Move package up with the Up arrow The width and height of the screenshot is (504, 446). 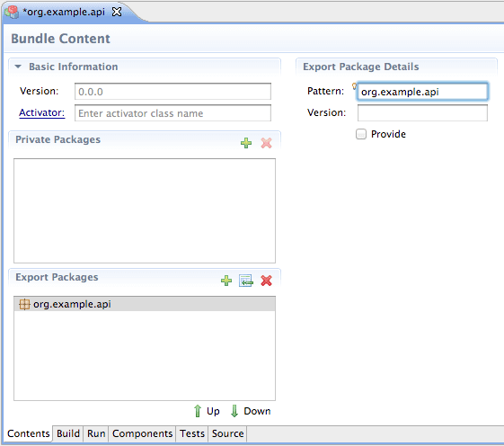coord(207,411)
